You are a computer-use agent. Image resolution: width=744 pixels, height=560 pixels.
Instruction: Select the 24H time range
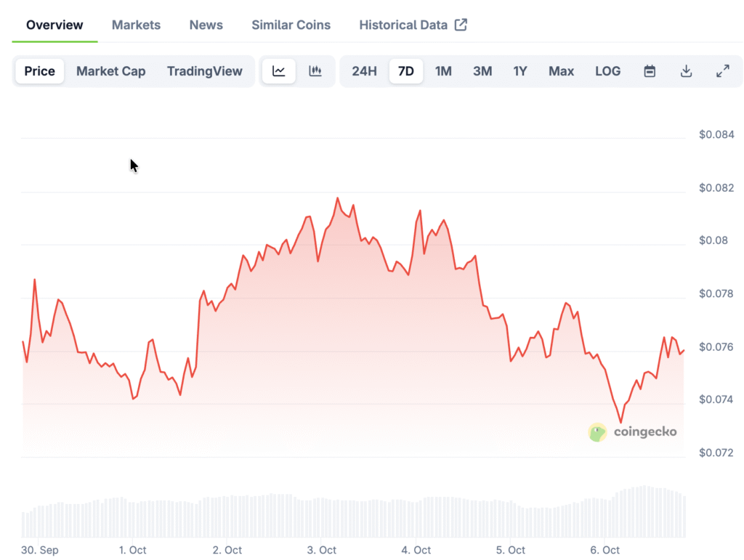click(x=364, y=71)
